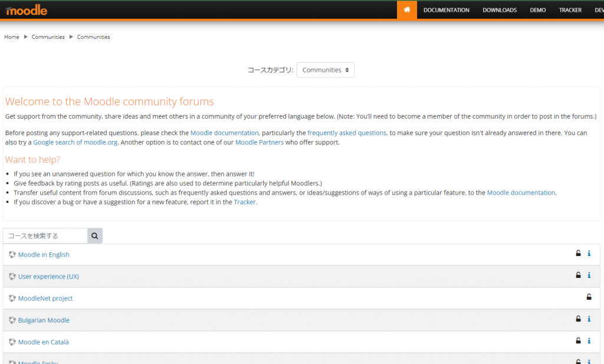Open Google search of moodle.org link
The height and width of the screenshot is (364, 604).
point(75,142)
